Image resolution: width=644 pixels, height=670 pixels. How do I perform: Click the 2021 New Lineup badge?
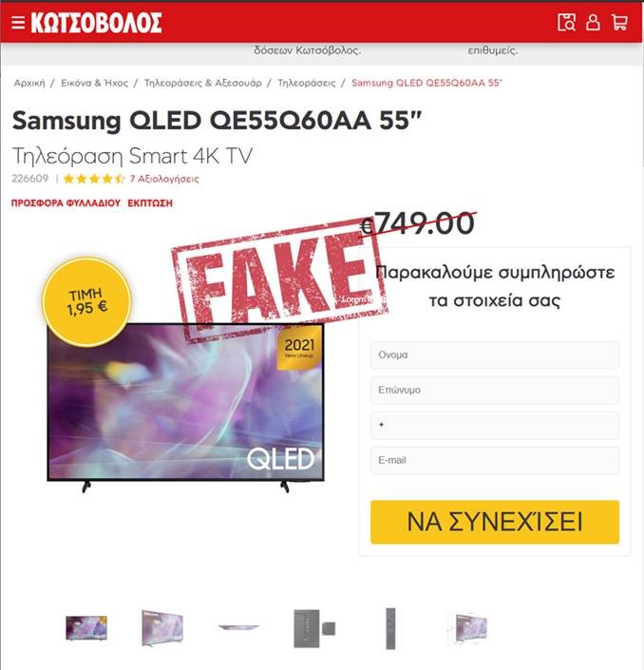pos(299,348)
